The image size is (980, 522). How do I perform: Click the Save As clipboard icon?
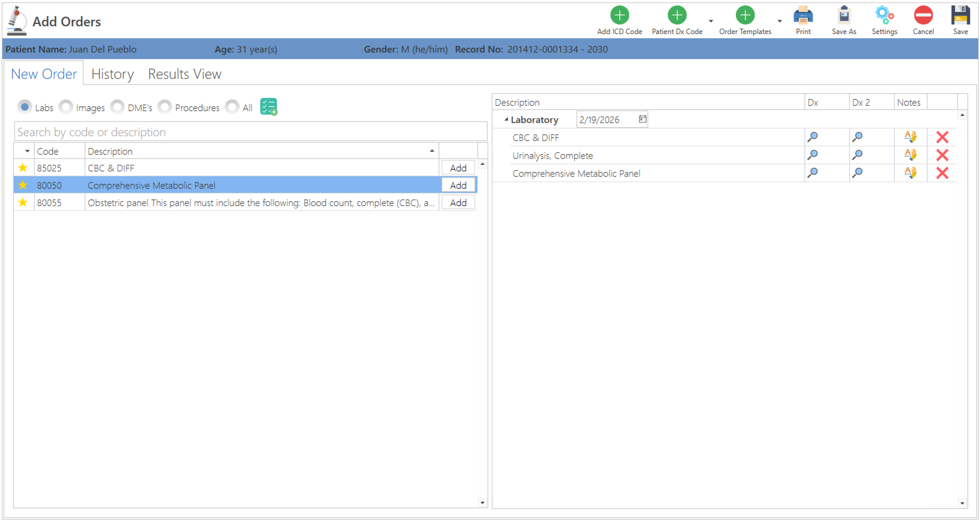pyautogui.click(x=843, y=16)
